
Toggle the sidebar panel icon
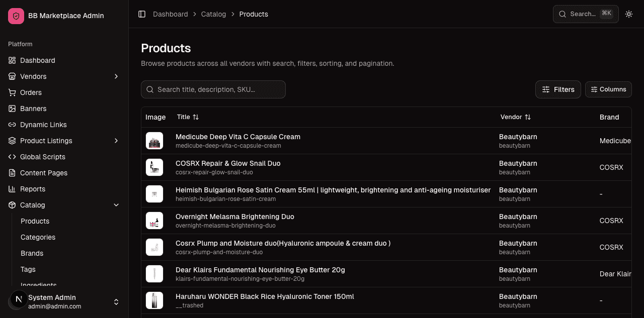point(142,14)
